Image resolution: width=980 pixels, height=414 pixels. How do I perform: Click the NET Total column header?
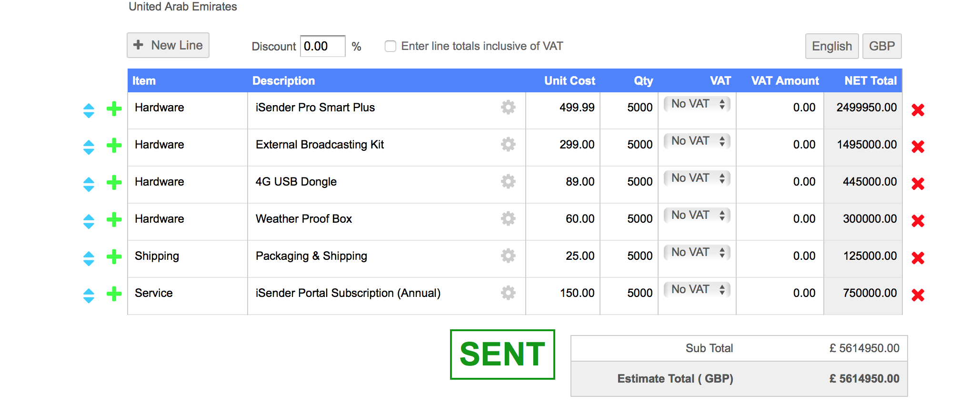pos(870,81)
